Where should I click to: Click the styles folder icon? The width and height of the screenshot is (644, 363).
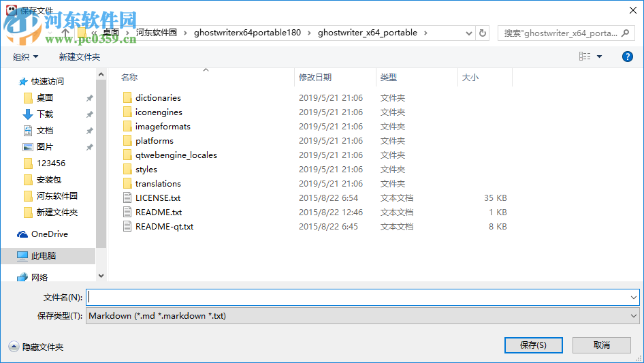tap(127, 169)
